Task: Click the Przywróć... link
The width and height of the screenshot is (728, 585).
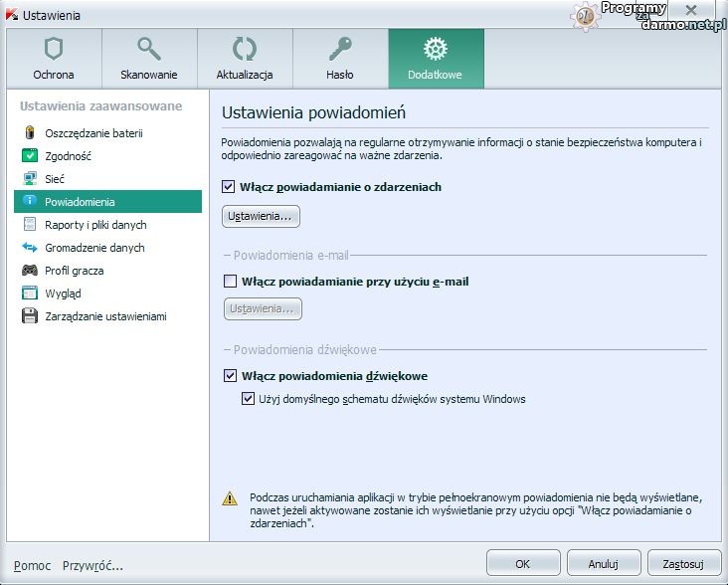Action: click(92, 565)
